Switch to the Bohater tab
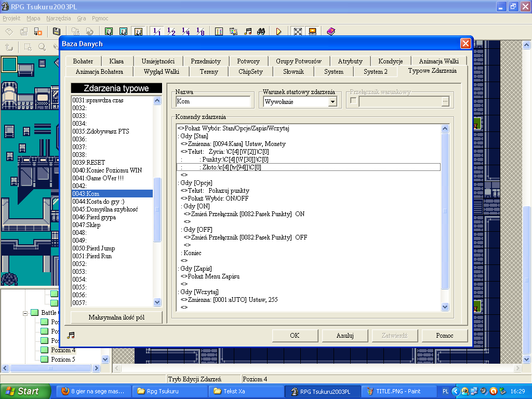This screenshot has height=399, width=532. click(83, 61)
